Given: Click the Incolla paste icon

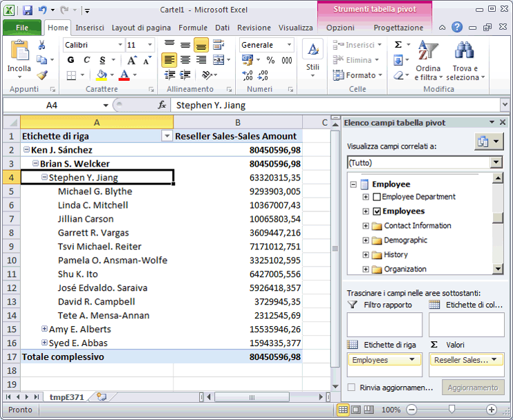Looking at the screenshot, I should tap(19, 53).
